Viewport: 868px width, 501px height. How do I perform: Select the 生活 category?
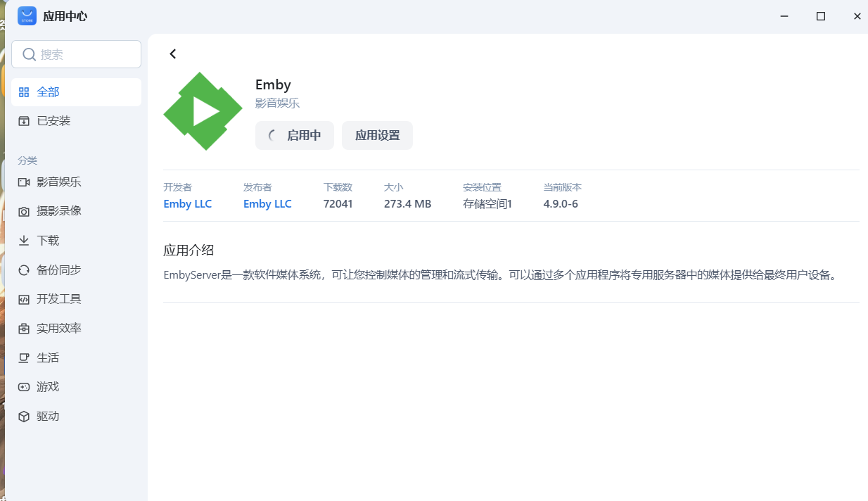(77, 357)
